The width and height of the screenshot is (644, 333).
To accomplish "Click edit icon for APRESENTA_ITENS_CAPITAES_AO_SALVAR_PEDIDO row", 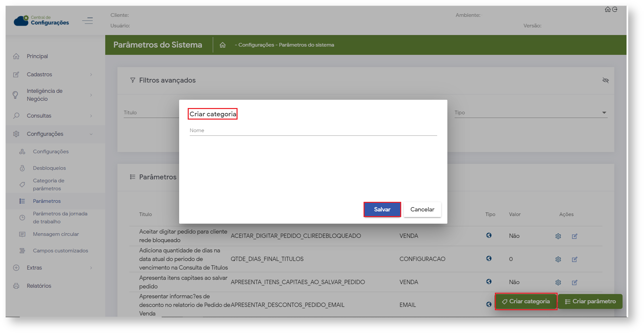I will (574, 282).
